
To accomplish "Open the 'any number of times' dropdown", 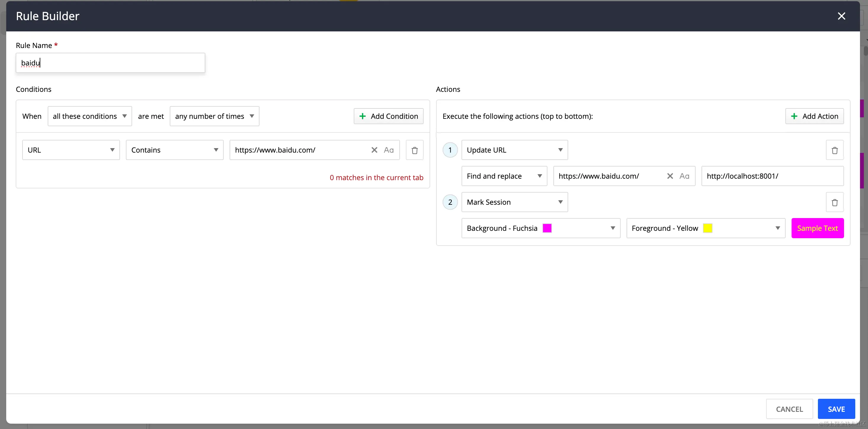I will tap(214, 116).
